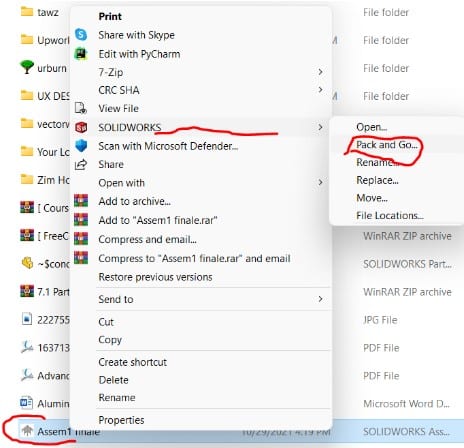
Task: Select the 222755 JPG file icon
Action: point(27,319)
